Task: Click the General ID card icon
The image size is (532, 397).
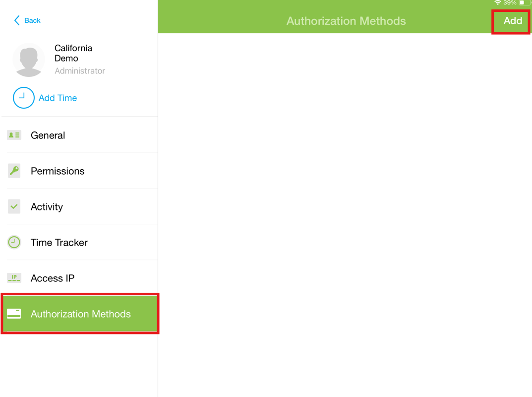Action: click(14, 135)
